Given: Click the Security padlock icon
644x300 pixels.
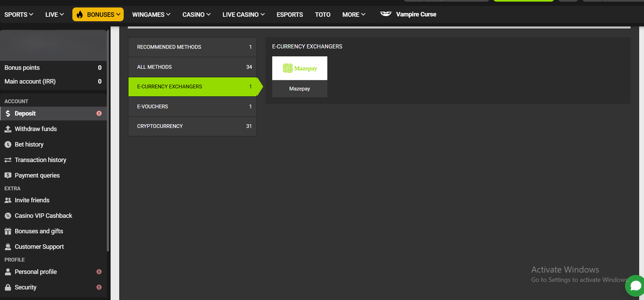Looking at the screenshot, I should click(8, 287).
